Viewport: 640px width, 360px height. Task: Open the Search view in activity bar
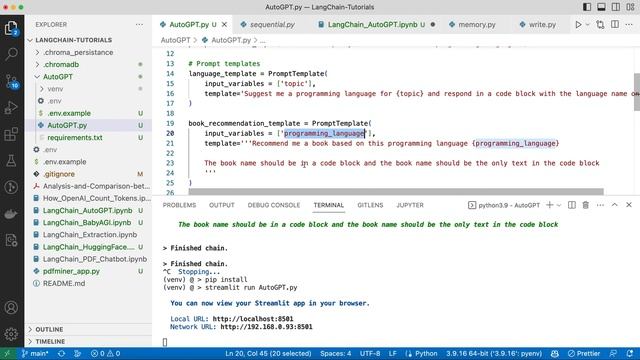click(11, 54)
